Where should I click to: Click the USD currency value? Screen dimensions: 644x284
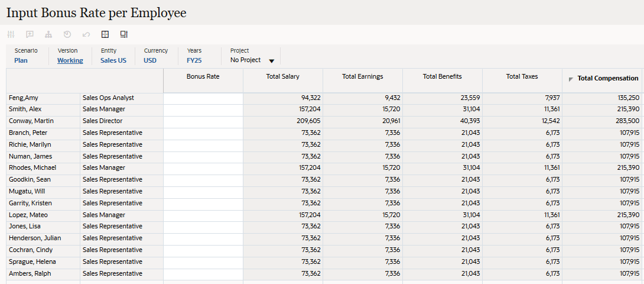(150, 60)
